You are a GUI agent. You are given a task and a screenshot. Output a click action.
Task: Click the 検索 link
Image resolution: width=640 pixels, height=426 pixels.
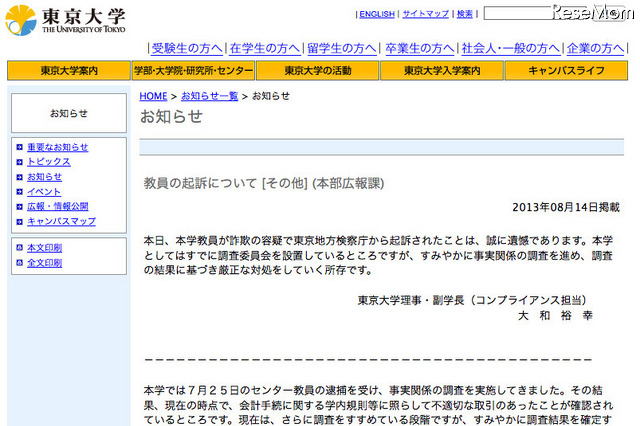[464, 14]
